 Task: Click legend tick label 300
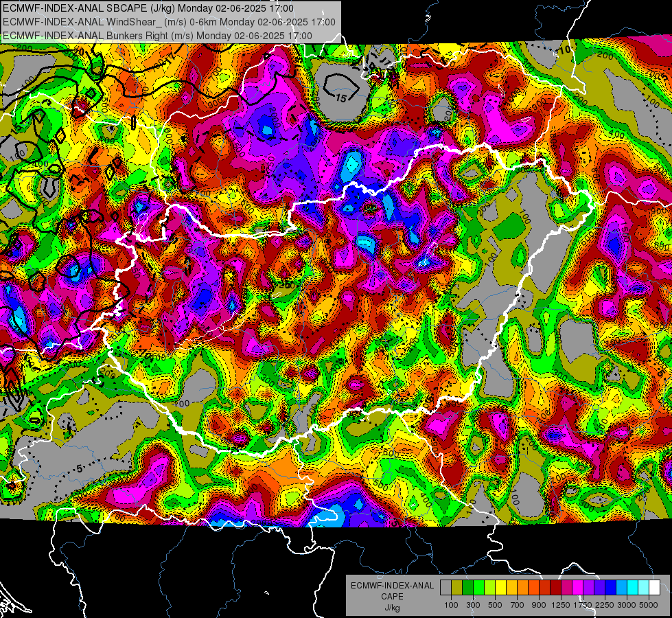pos(473,605)
